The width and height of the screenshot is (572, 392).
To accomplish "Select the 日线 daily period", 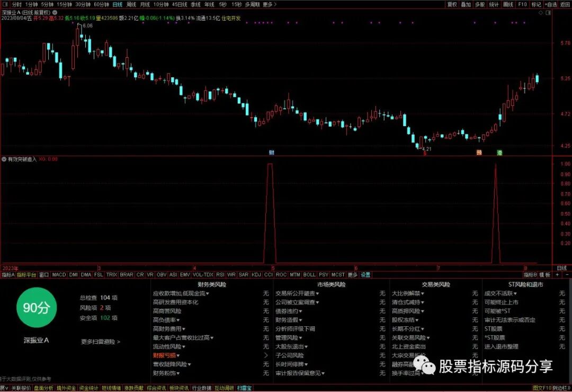I will coord(118,4).
